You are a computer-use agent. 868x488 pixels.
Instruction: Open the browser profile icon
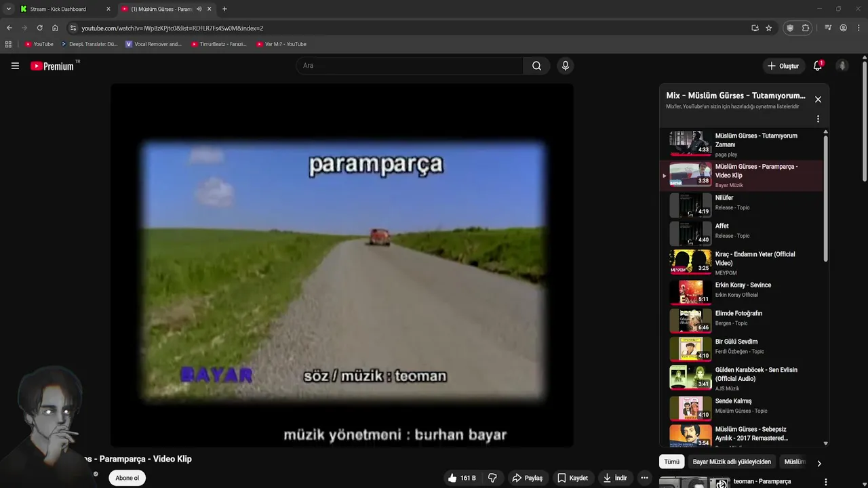pyautogui.click(x=843, y=28)
